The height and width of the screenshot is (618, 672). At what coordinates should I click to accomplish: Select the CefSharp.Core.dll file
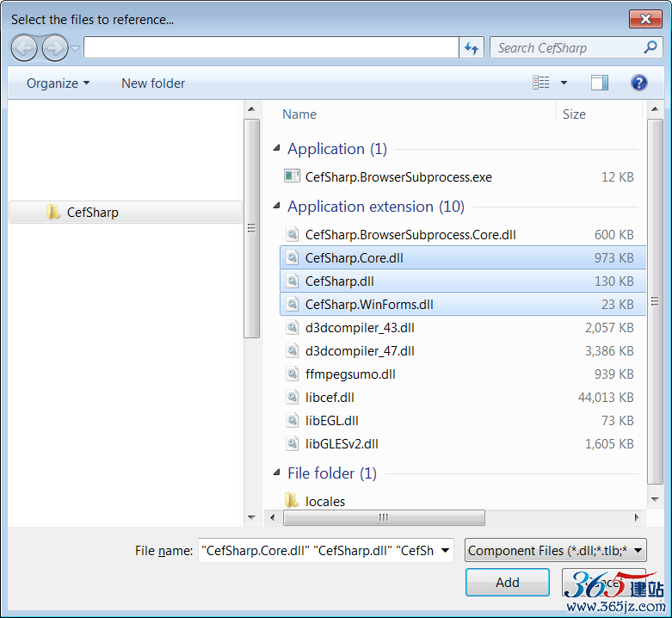[463, 257]
